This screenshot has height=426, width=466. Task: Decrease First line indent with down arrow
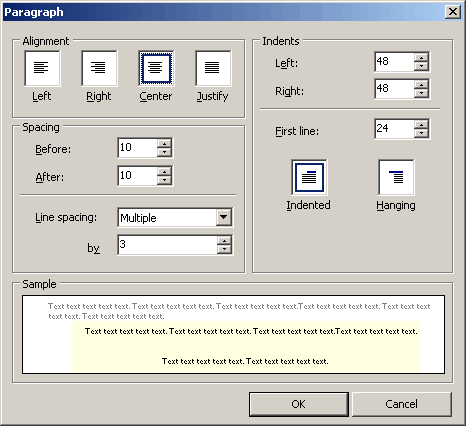(x=421, y=133)
